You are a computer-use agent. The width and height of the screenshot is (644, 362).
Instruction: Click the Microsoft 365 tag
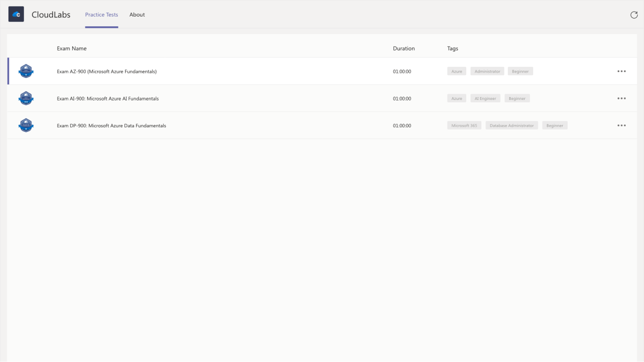pos(464,125)
